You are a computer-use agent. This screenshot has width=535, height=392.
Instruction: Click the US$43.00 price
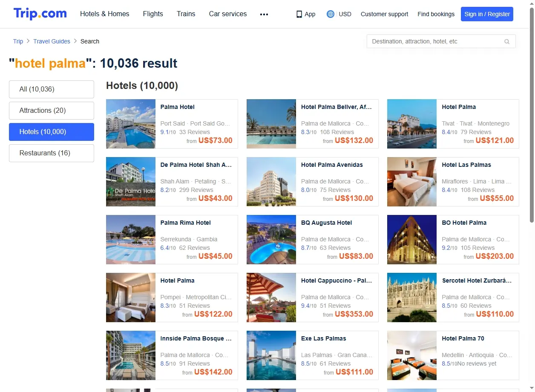[x=216, y=198]
